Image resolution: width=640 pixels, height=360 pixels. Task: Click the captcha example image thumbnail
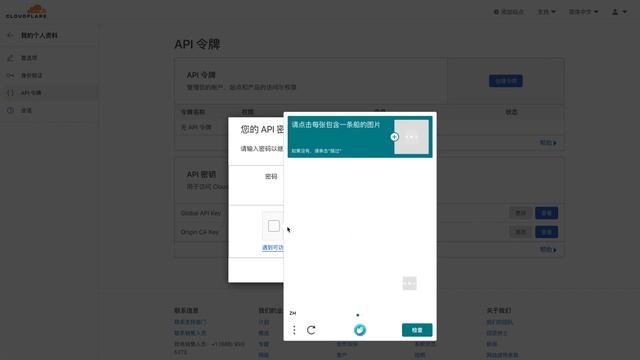point(411,137)
